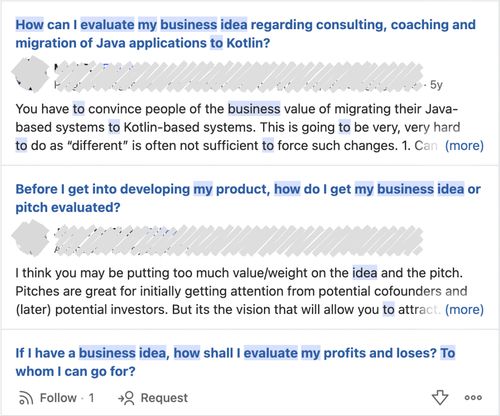Click the Follow button label

click(58, 398)
